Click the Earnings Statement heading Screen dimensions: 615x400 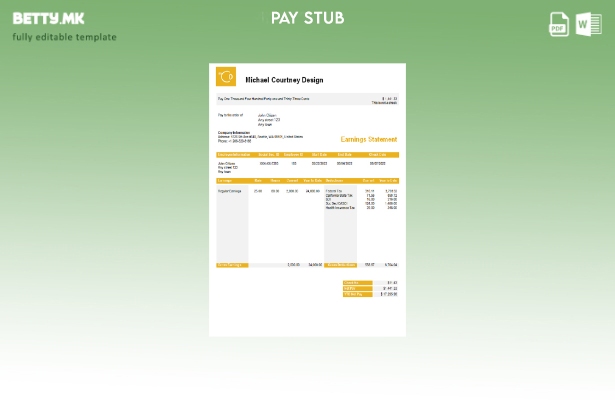tap(368, 140)
